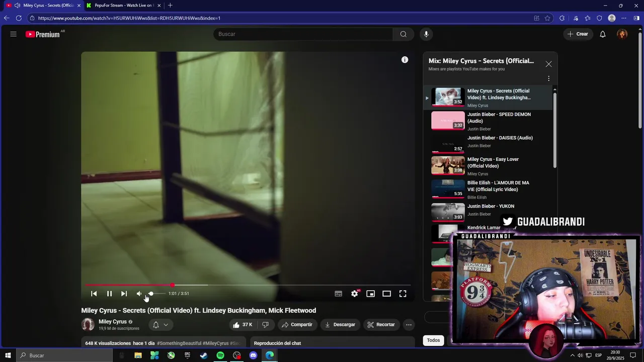Screen dimensions: 644x362
Task: Skip to next video
Action: (x=124, y=294)
